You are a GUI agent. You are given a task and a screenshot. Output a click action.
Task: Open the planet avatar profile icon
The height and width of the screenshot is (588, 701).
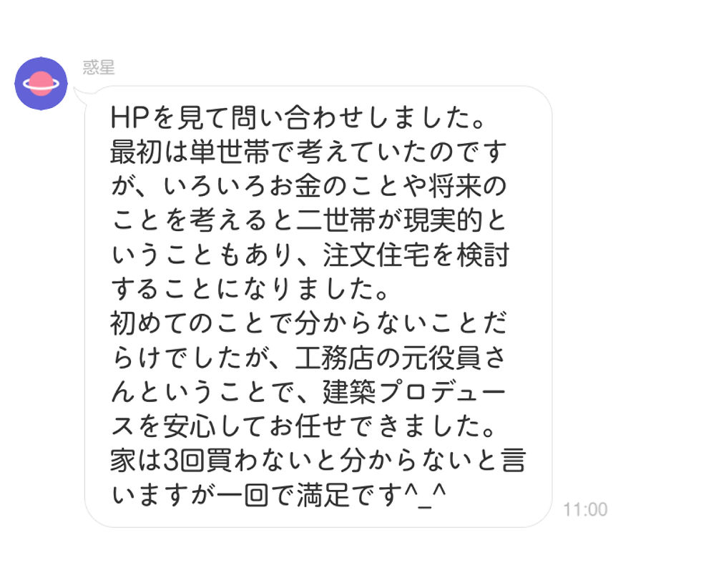point(41,84)
